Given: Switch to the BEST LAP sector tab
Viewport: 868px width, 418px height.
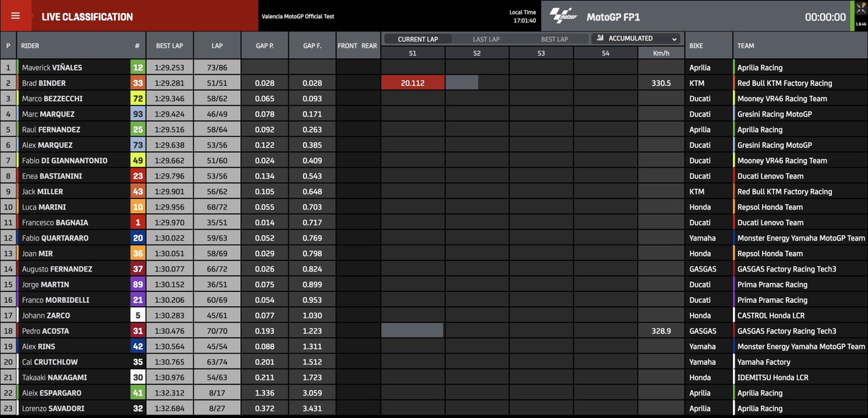Looking at the screenshot, I should (554, 39).
